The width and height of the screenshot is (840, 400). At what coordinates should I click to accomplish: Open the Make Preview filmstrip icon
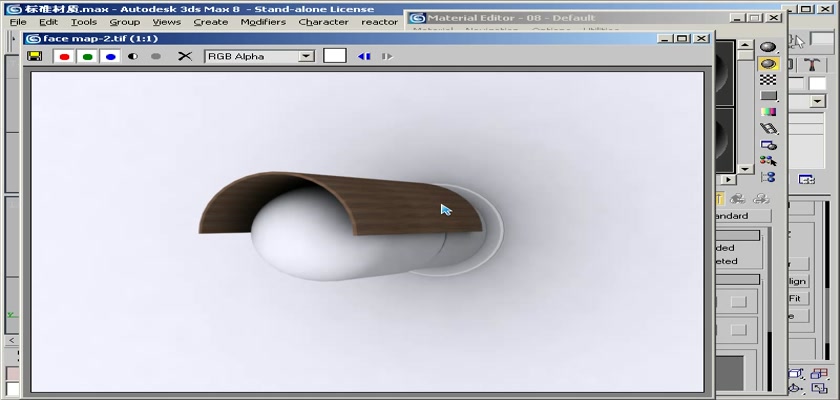[x=768, y=128]
